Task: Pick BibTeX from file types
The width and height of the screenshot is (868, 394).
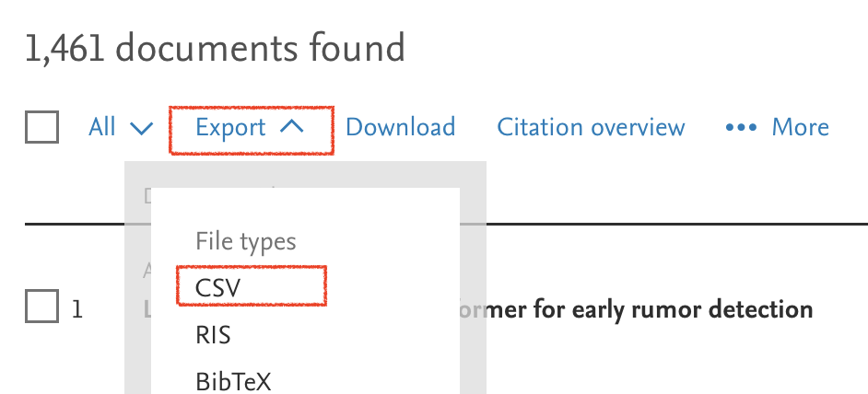Action: pos(233,380)
